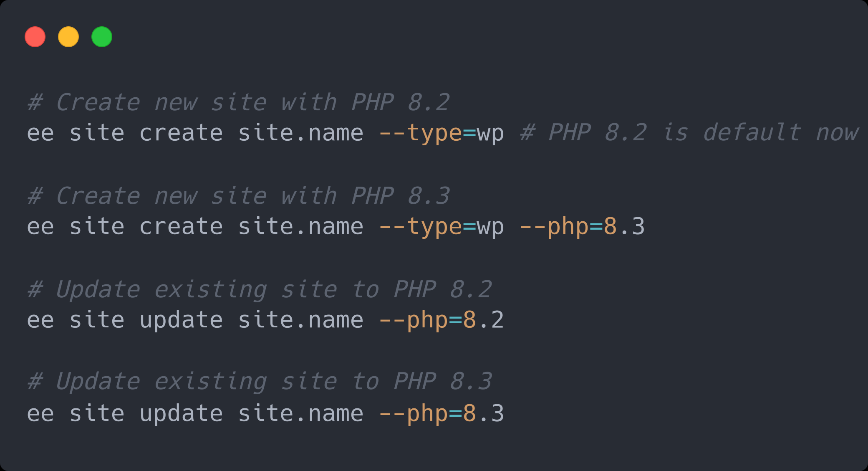This screenshot has width=868, height=471.
Task: Click 'site.name' in the last command line
Action: [x=300, y=413]
